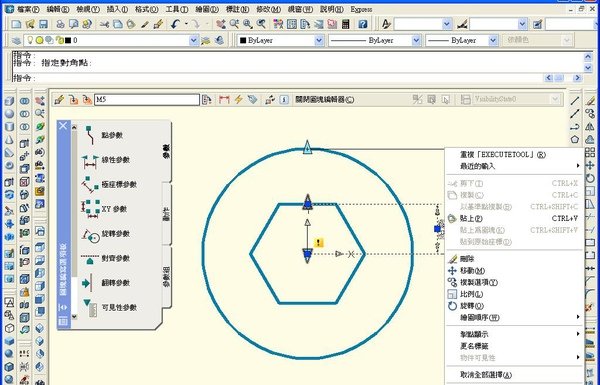
Task: Close the authoring palette with X
Action: pyautogui.click(x=63, y=126)
